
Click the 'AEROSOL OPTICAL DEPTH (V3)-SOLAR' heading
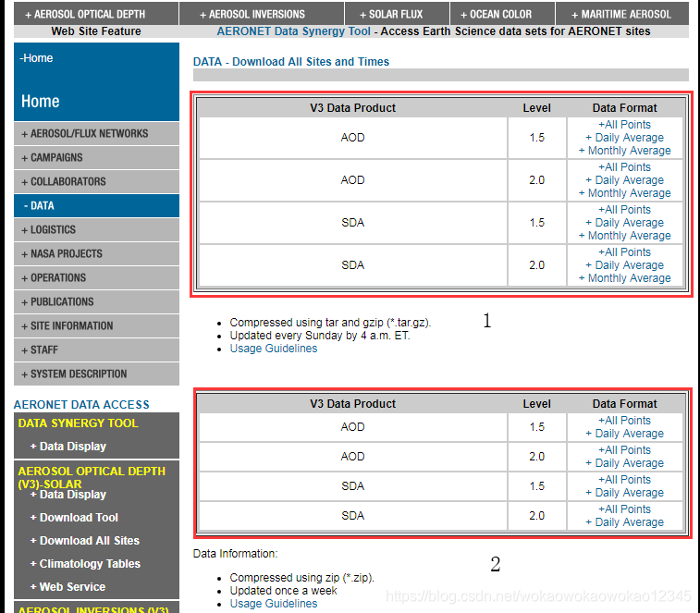91,477
